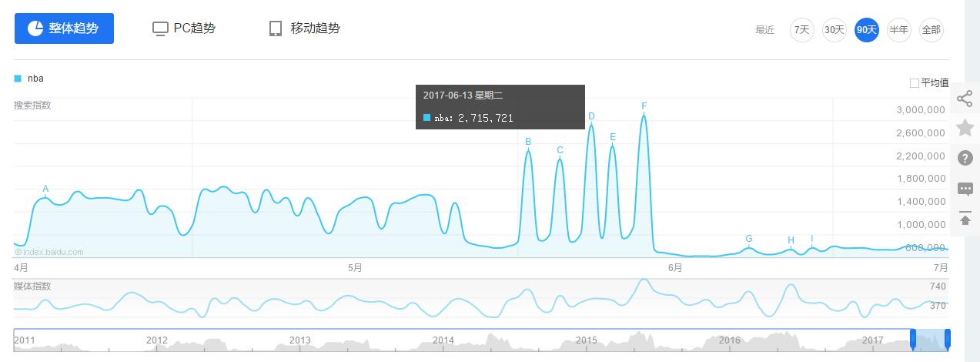980x362 pixels.
Task: Select the 7天 time range
Action: [802, 30]
